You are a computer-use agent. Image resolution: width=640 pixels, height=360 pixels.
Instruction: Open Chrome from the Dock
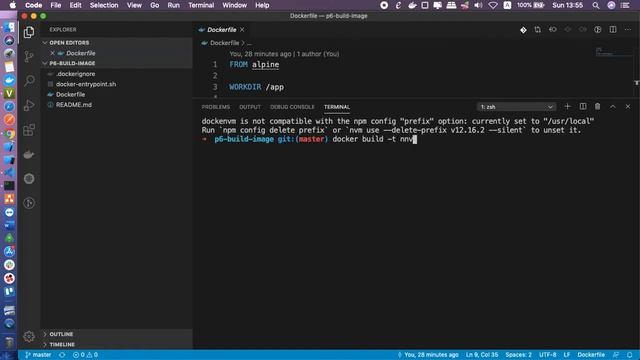click(9, 133)
